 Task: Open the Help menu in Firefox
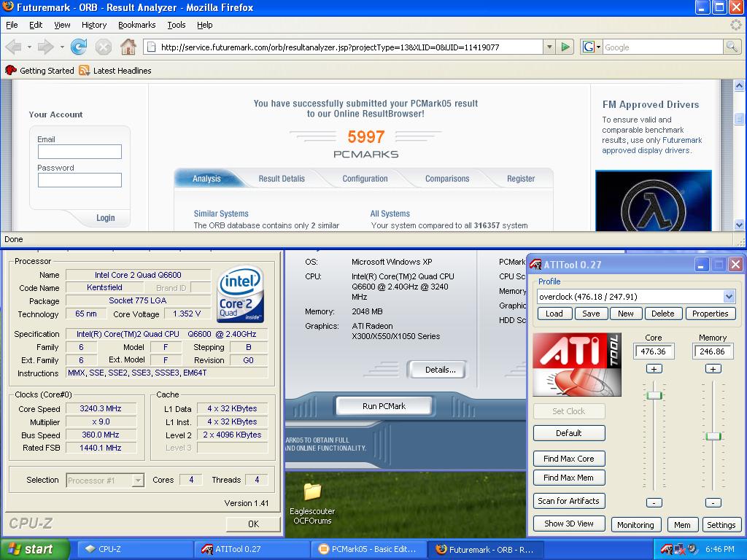[x=204, y=25]
